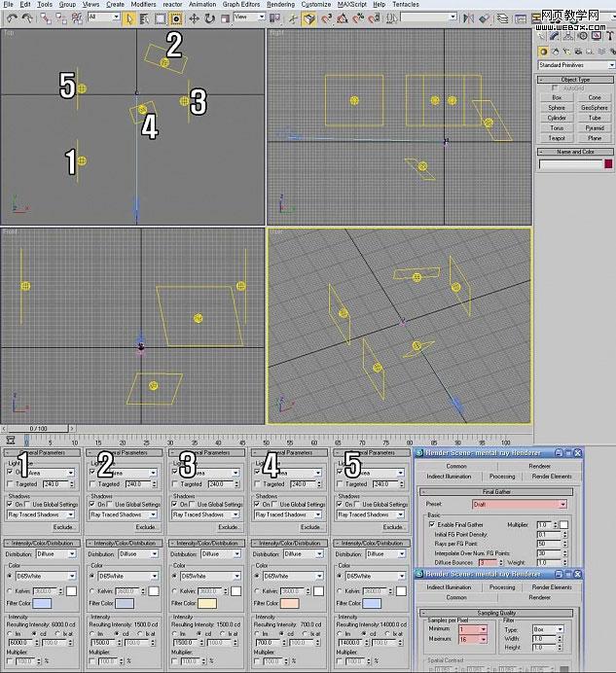Open the Select by Name tool
This screenshot has height=673, width=616.
point(144,18)
